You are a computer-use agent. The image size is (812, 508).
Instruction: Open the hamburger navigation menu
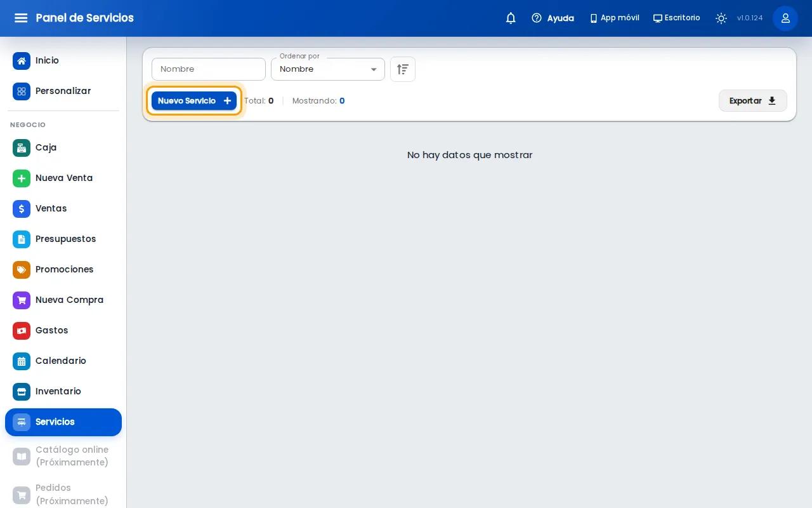(21, 18)
